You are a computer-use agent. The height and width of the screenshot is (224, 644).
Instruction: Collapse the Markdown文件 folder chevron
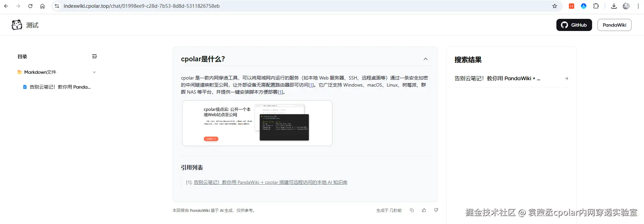pos(94,72)
